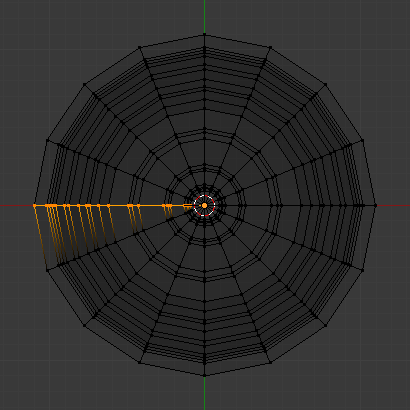This screenshot has height=410, width=410.
Task: Select outer rim vertex just counterclockwise from the top vertex
Action: tap(139, 48)
